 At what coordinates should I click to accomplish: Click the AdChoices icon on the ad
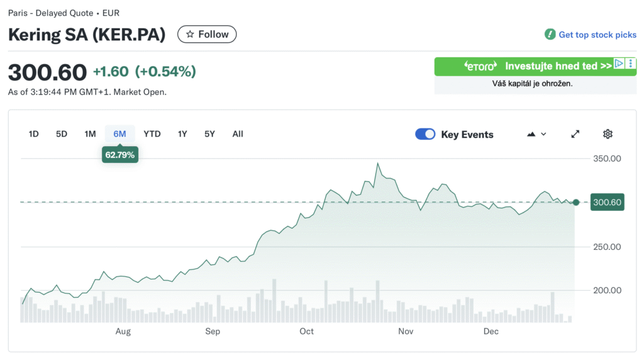click(x=619, y=64)
